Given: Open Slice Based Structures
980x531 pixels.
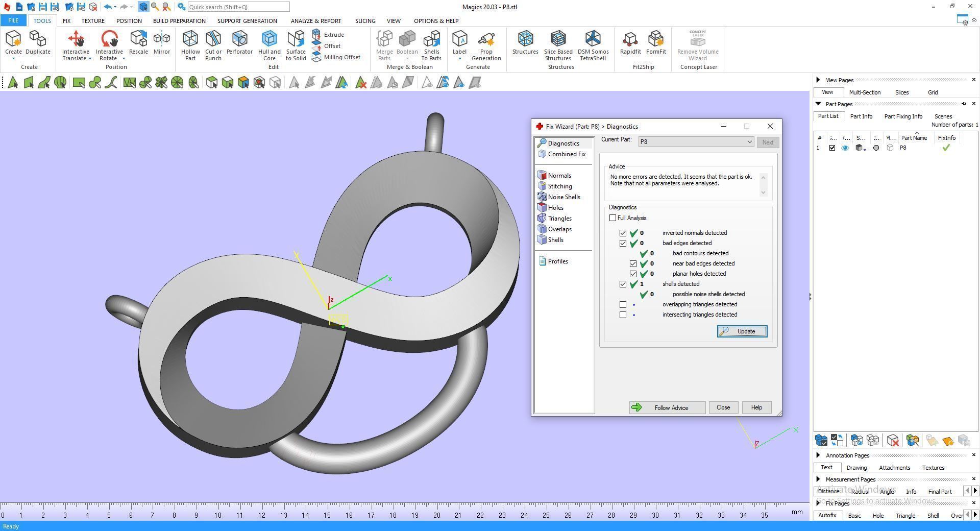Looking at the screenshot, I should [558, 45].
